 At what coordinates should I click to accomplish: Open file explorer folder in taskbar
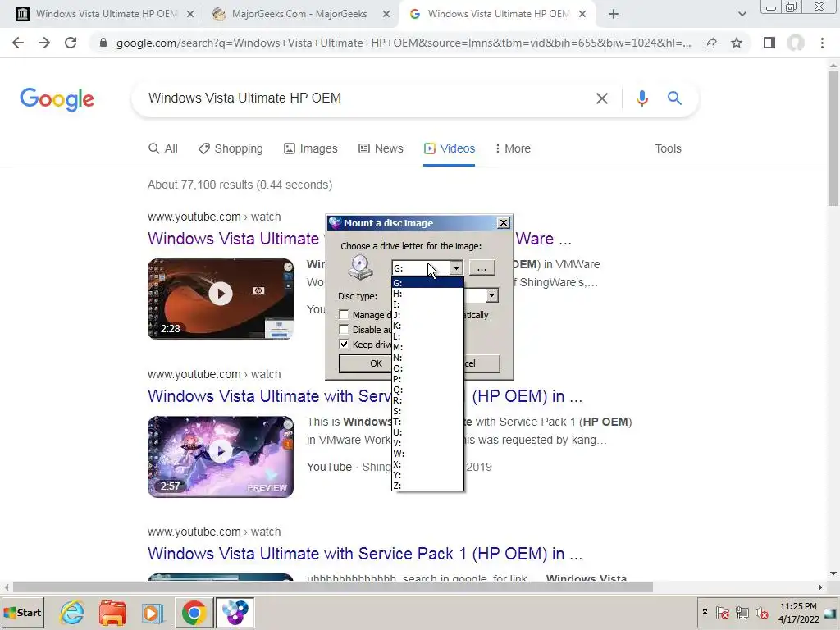[112, 613]
